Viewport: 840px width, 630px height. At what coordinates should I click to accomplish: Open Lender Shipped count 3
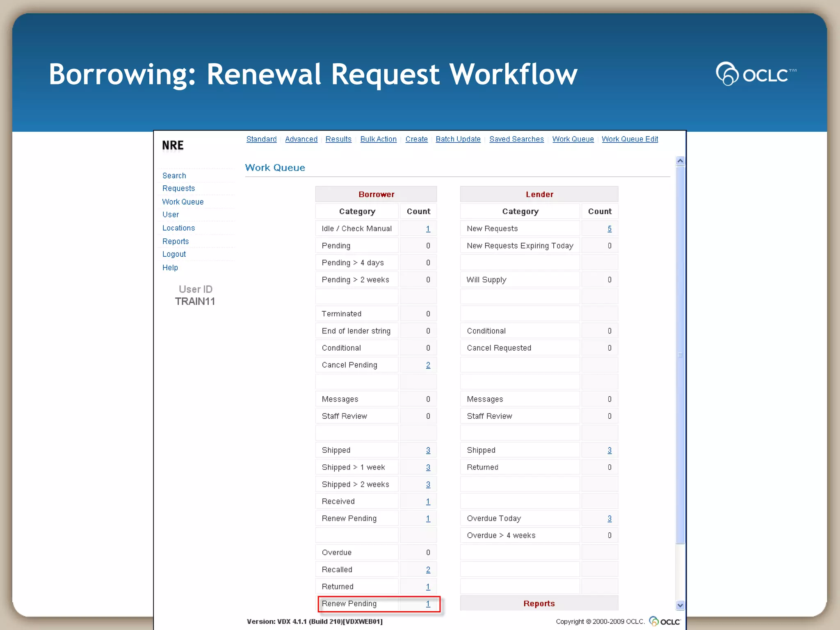[x=609, y=450]
